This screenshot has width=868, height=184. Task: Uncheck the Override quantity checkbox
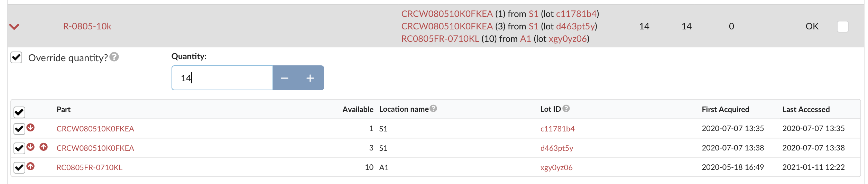(17, 57)
